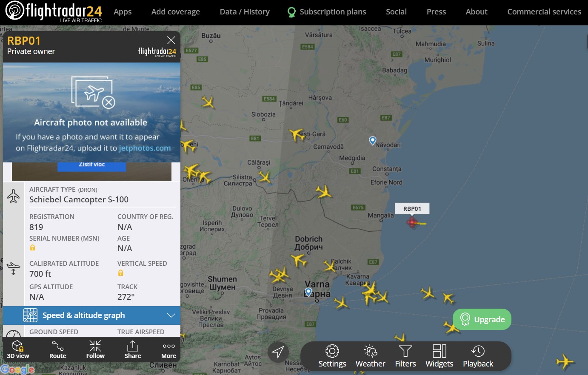
Task: Follow the RBP01 aircraft
Action: click(x=95, y=349)
